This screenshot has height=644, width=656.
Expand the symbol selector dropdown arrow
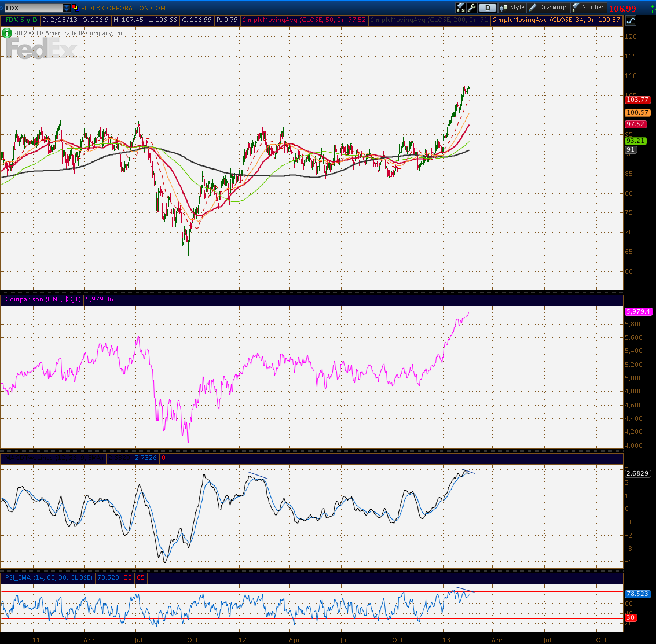click(67, 8)
